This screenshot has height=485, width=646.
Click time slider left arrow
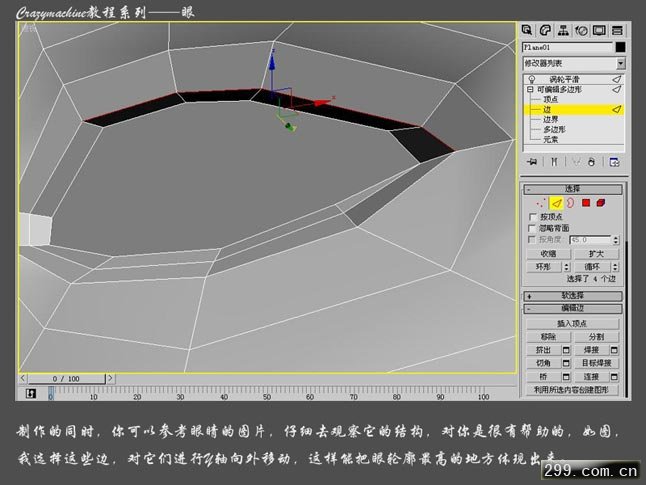[x=23, y=378]
